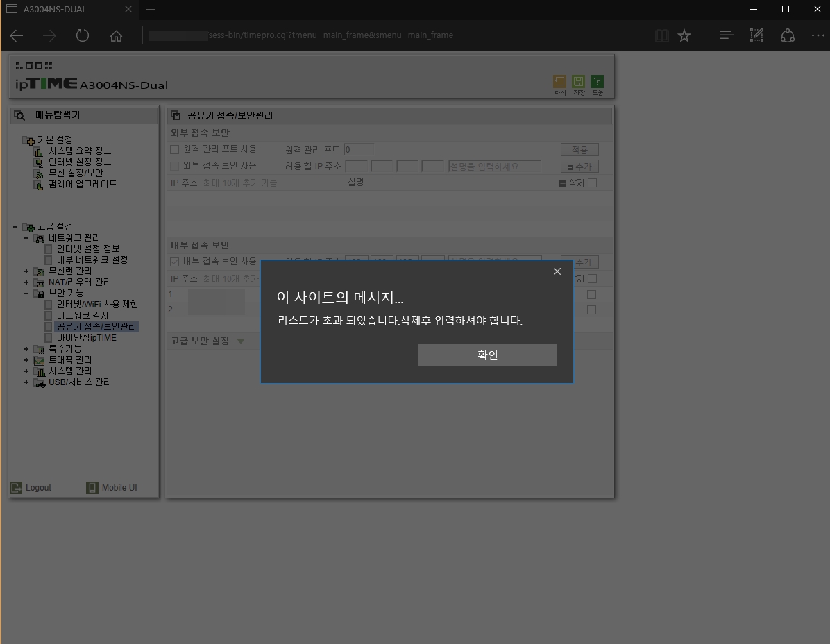Open the Hub lines icon
830x644 pixels.
click(726, 35)
